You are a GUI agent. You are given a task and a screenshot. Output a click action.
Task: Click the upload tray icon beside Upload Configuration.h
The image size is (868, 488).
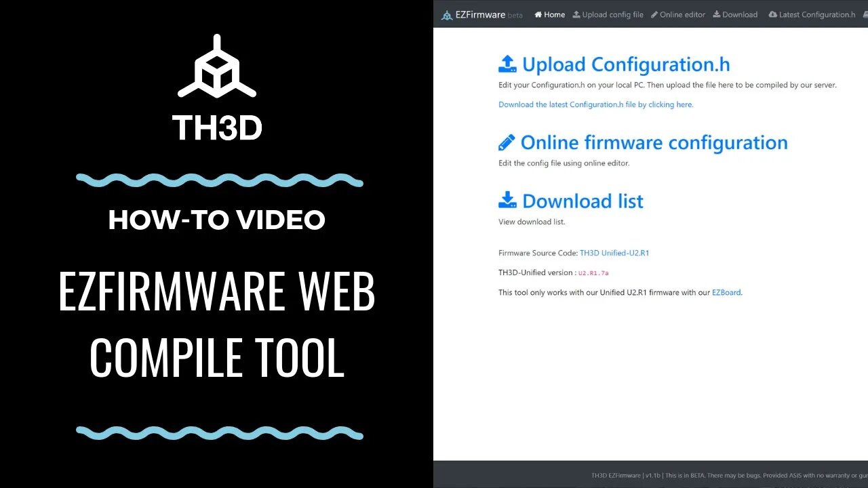click(507, 64)
